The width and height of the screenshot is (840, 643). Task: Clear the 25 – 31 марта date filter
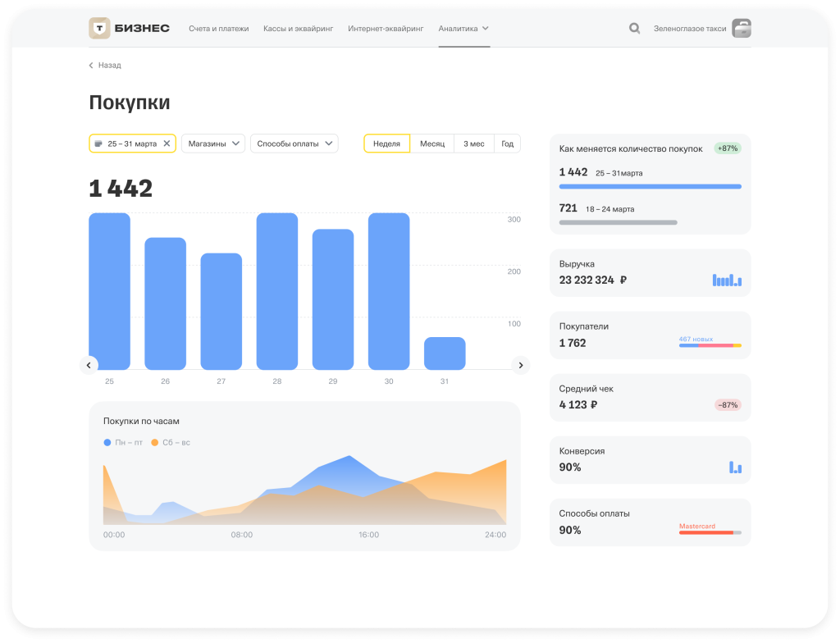click(x=167, y=144)
